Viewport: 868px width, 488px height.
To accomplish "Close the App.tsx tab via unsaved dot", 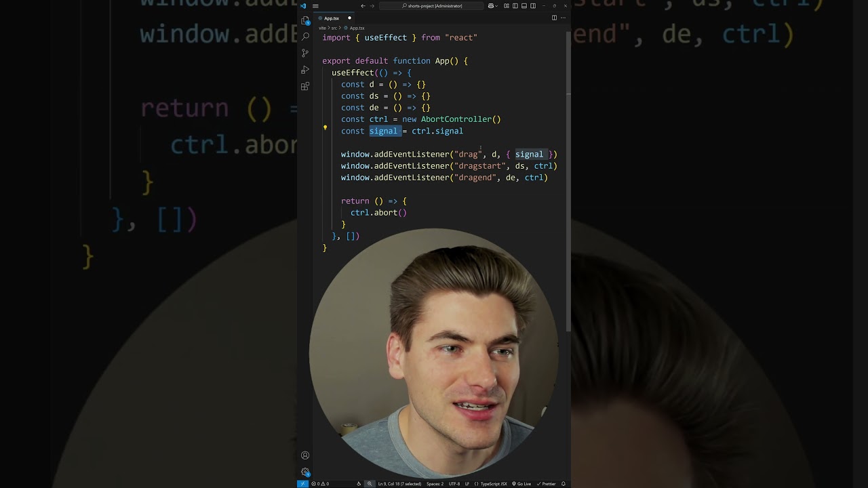I will click(x=349, y=18).
